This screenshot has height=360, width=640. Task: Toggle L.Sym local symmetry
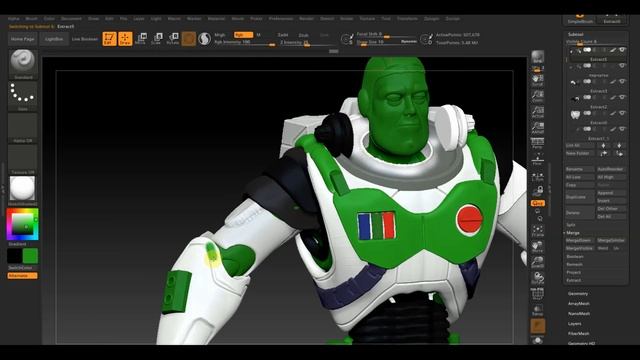[538, 176]
